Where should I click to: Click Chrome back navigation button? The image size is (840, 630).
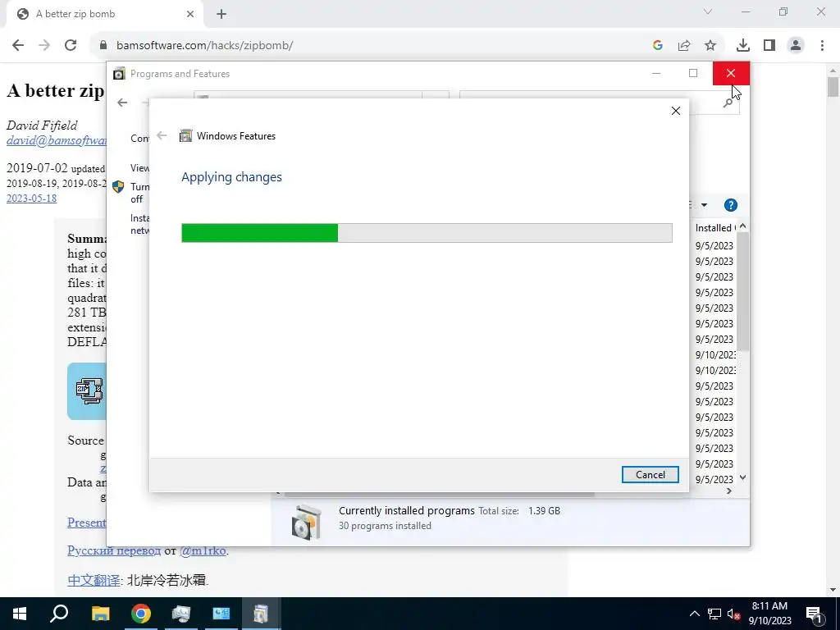pyautogui.click(x=18, y=46)
